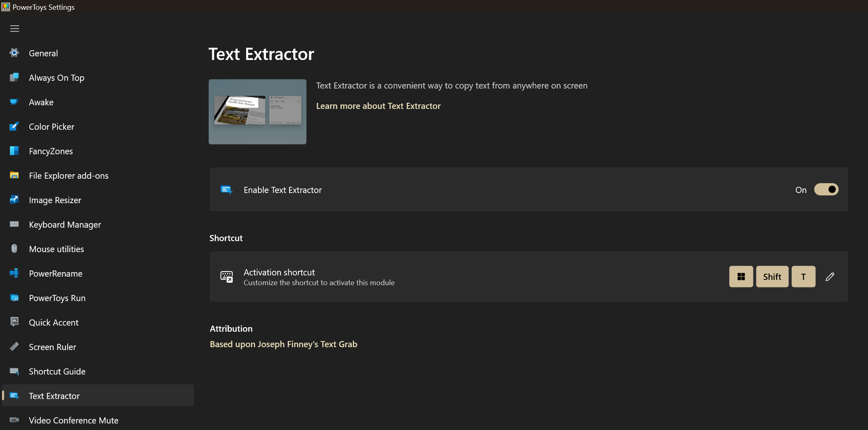Select the Image Resizer icon
Viewport: 868px width, 430px height.
[14, 200]
